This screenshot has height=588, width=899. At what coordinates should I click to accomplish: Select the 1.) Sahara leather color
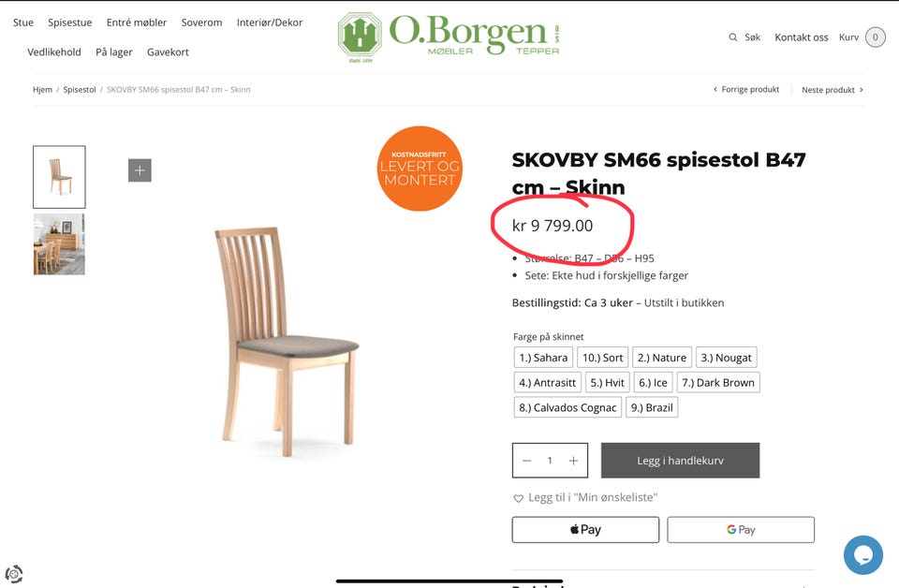[x=543, y=358]
